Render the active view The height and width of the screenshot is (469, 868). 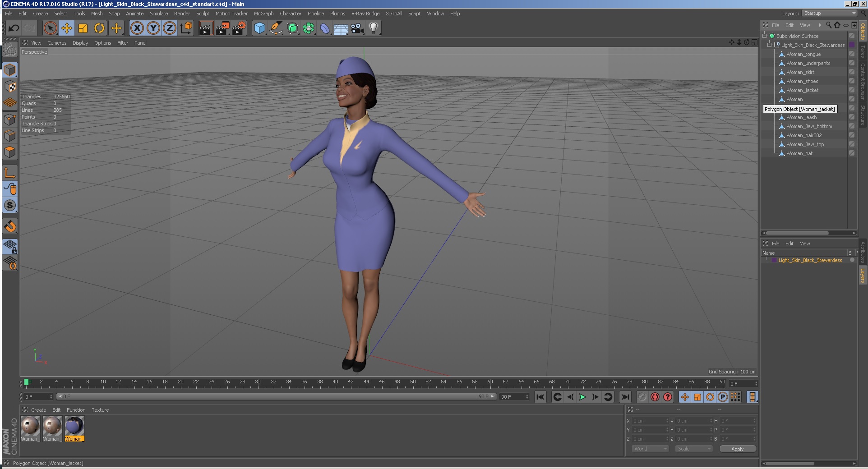pyautogui.click(x=206, y=28)
